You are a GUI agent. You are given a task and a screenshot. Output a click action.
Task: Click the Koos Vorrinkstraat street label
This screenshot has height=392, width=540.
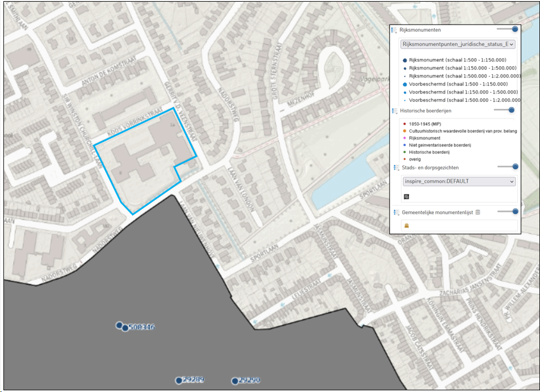tap(135, 122)
